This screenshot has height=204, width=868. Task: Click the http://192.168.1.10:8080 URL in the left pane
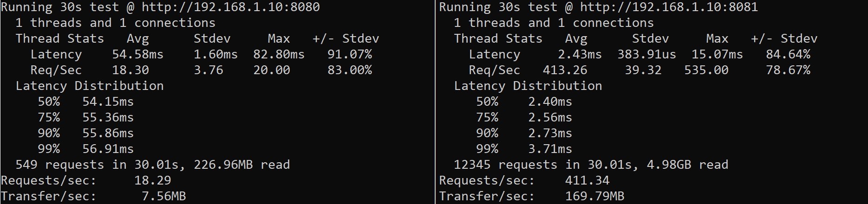(x=231, y=7)
